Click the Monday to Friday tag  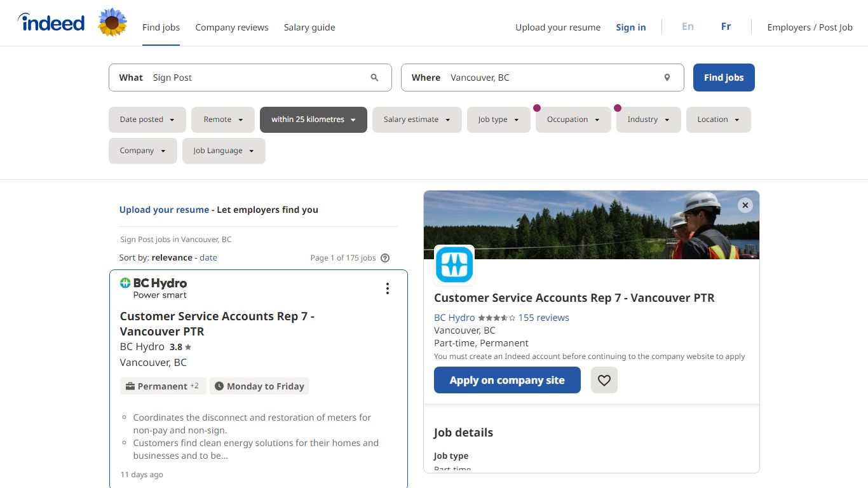pyautogui.click(x=259, y=386)
